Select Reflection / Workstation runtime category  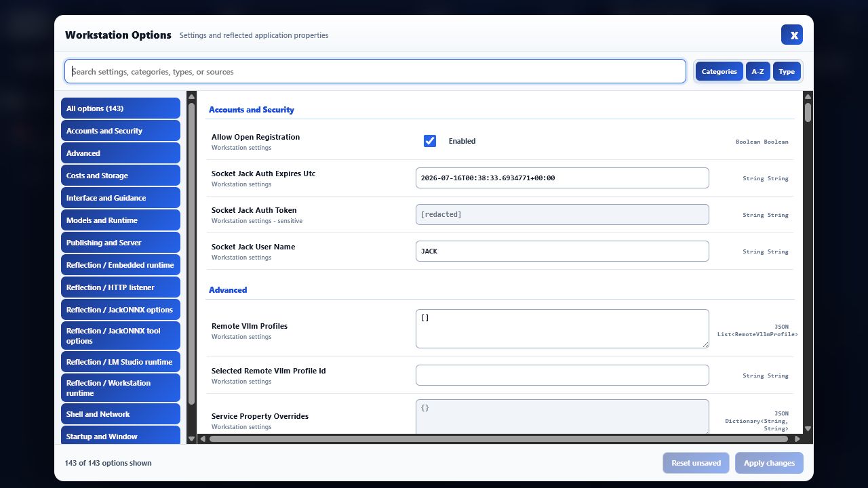pyautogui.click(x=121, y=388)
